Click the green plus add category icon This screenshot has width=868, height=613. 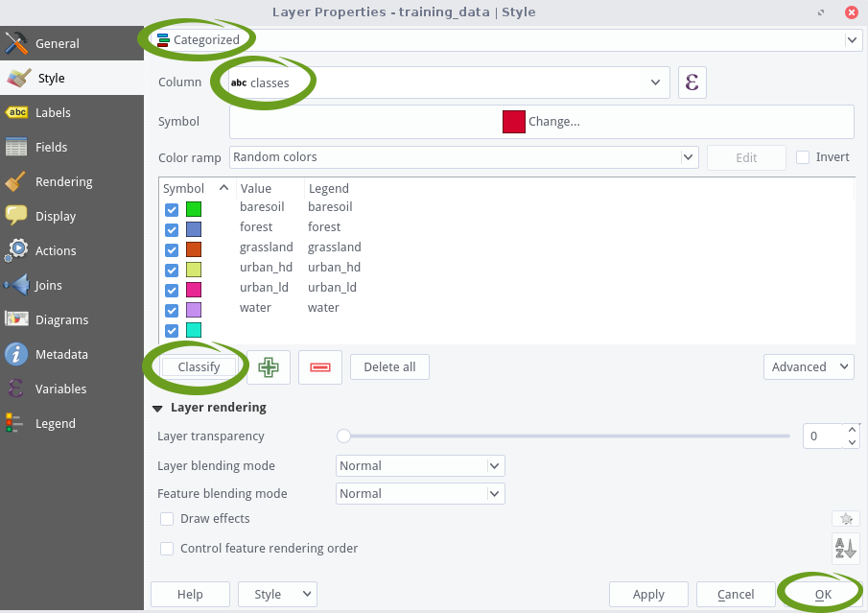(269, 367)
